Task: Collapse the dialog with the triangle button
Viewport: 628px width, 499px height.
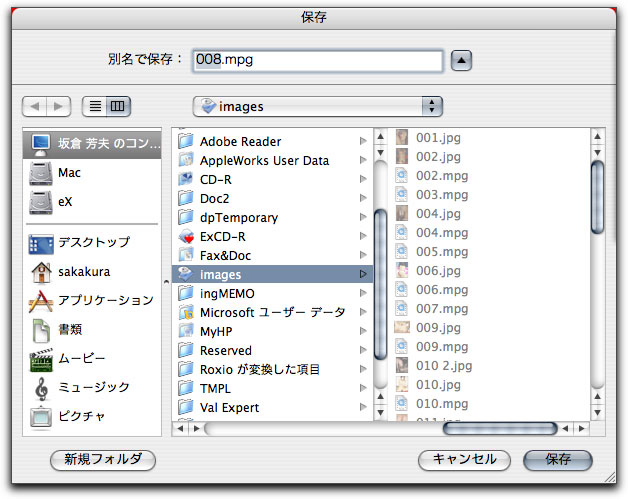Action: click(461, 61)
